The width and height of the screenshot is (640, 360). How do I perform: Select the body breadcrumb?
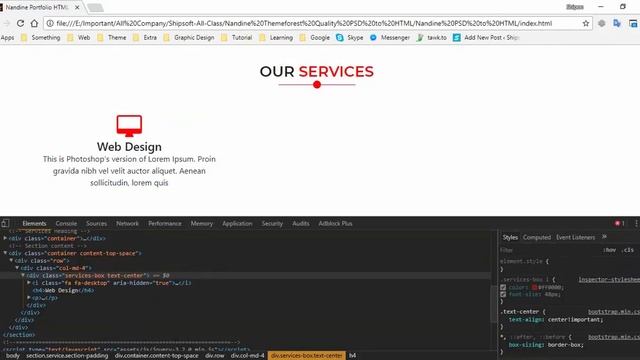tap(13, 356)
